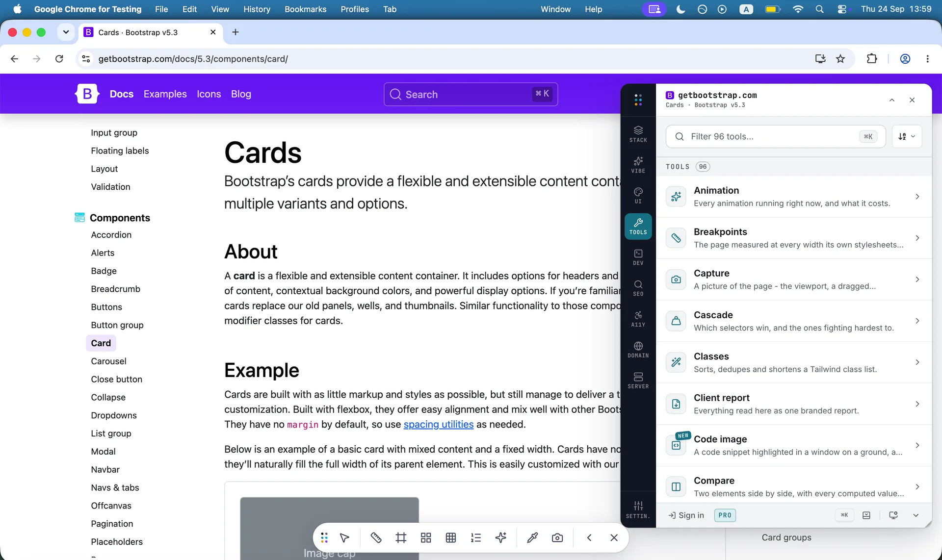
Task: Open the History menu in the menu bar
Action: point(257,9)
